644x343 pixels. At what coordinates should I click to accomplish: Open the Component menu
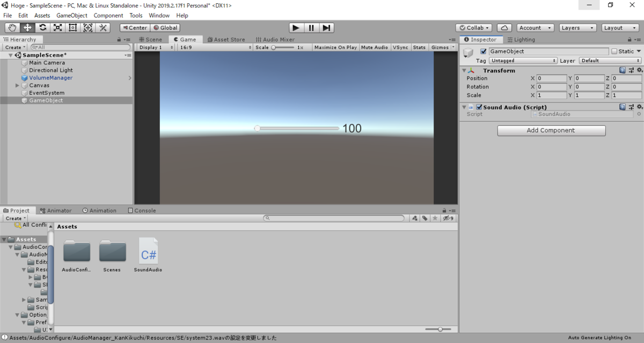108,16
